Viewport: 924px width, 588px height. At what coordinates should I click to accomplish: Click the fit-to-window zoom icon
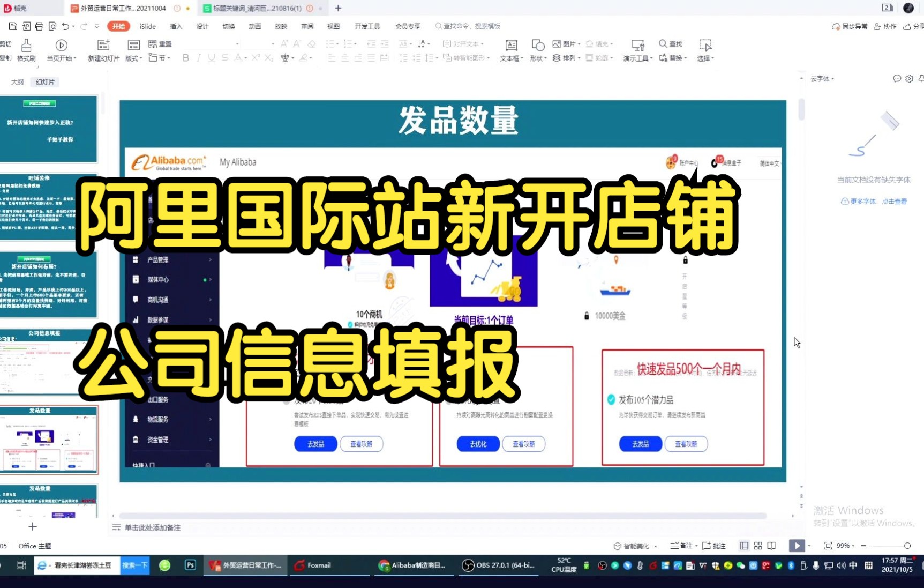(x=828, y=546)
